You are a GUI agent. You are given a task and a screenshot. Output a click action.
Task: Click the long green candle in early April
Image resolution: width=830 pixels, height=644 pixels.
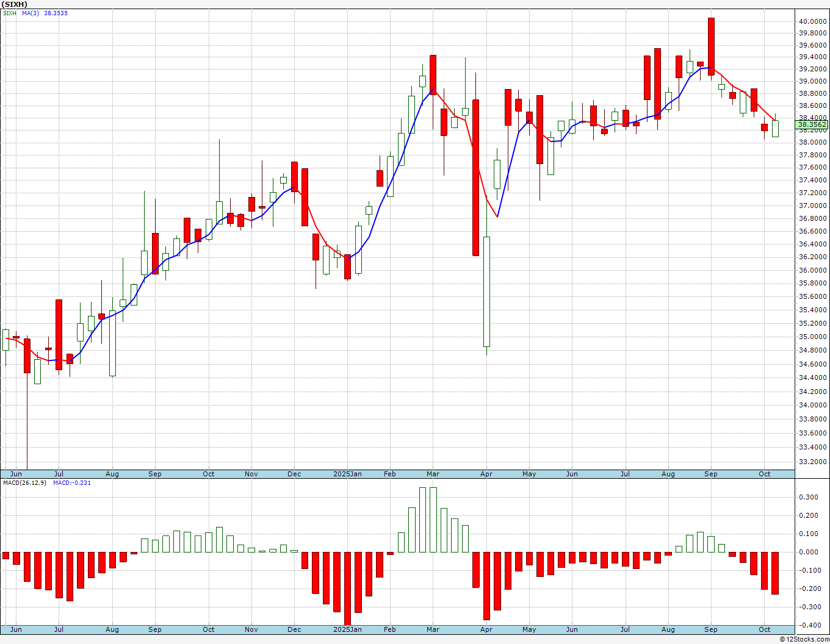point(486,292)
